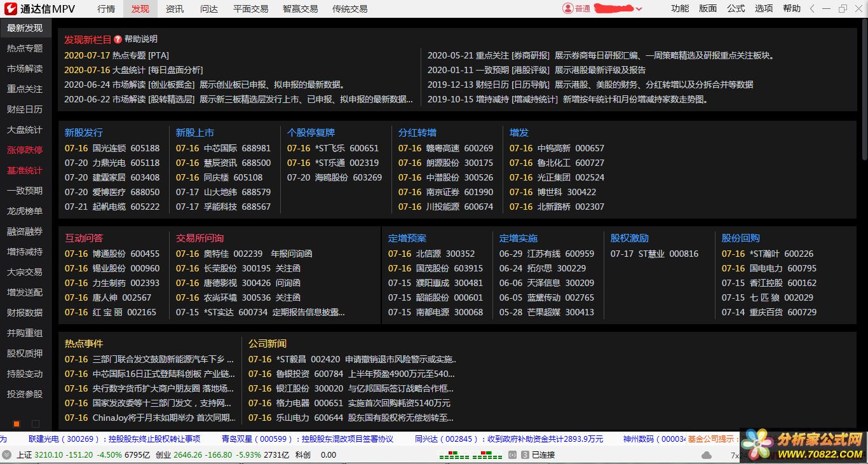This screenshot has width=868, height=464.
Task: Open 大盘统计 in sidebar
Action: click(25, 130)
